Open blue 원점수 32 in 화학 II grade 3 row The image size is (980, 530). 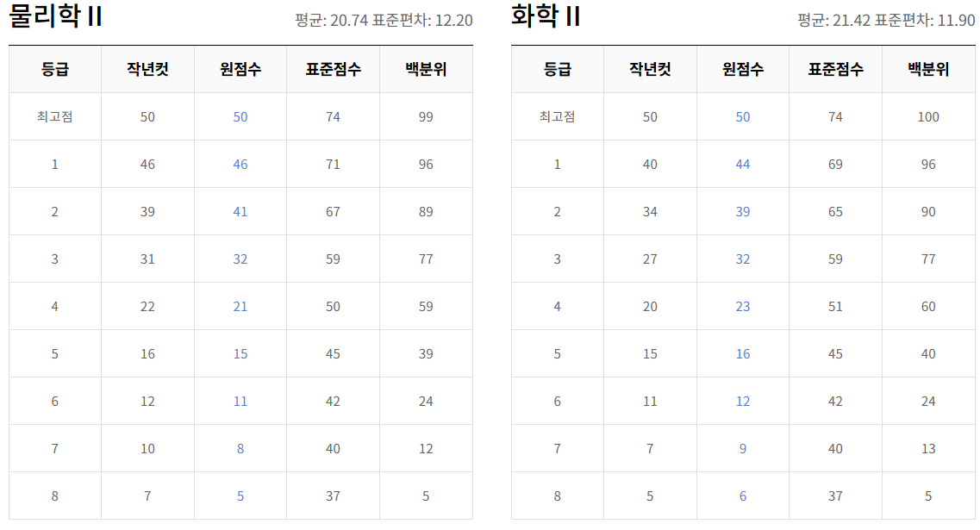point(743,259)
